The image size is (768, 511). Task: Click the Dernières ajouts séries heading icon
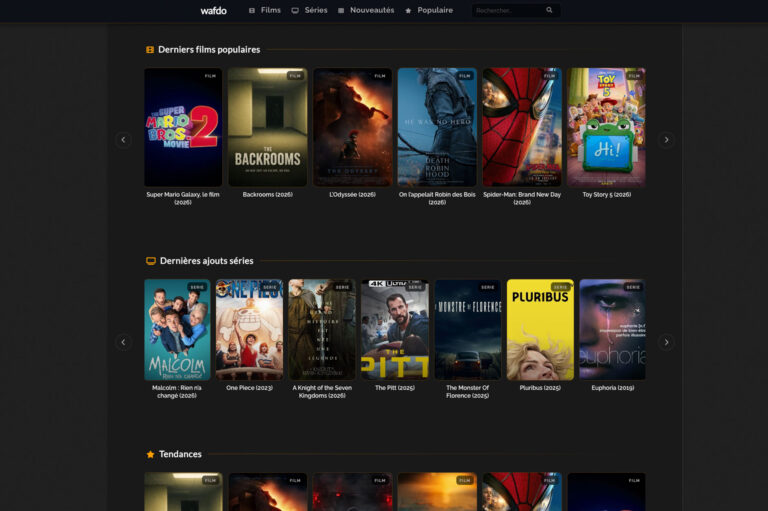point(151,261)
